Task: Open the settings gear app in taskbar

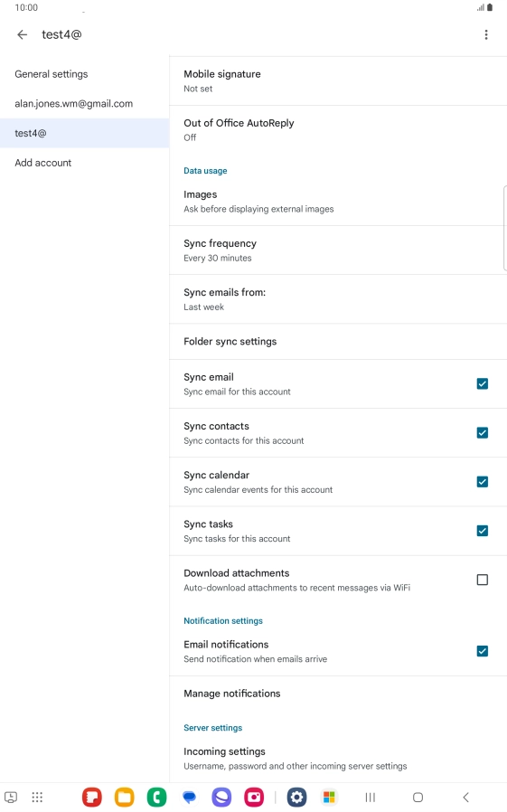Action: (x=297, y=797)
